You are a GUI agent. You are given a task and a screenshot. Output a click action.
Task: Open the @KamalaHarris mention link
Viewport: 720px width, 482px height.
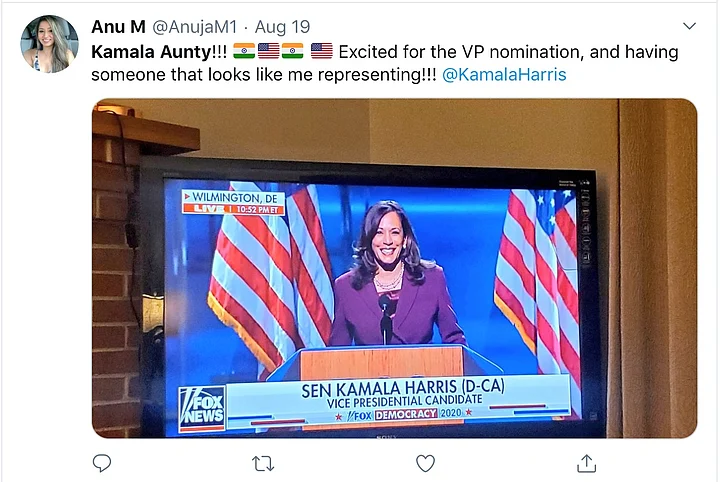(x=504, y=74)
